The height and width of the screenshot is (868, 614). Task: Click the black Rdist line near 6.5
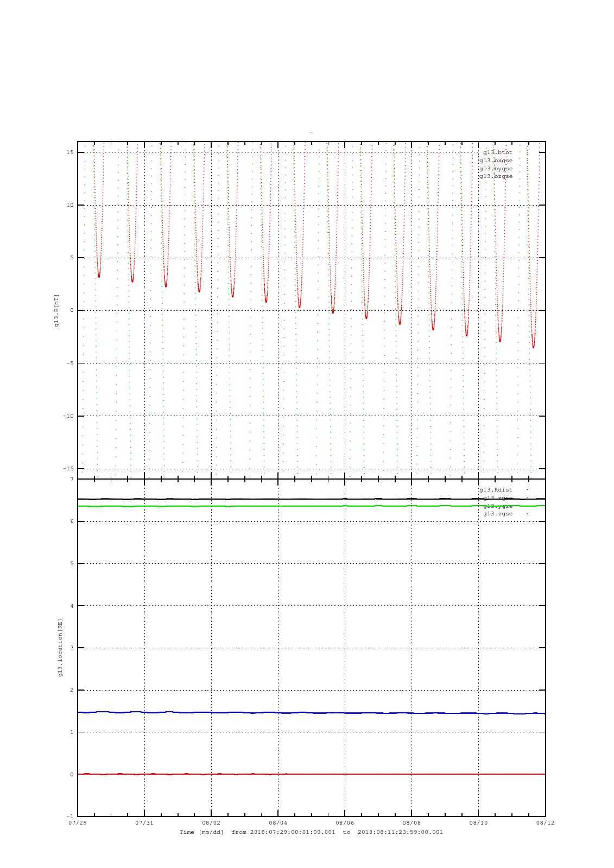[311, 499]
